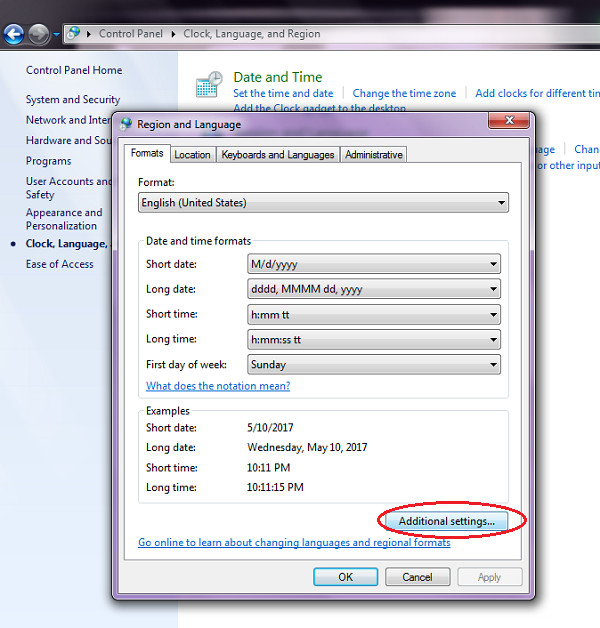The width and height of the screenshot is (600, 628).
Task: Open the Format language dropdown
Action: point(323,203)
